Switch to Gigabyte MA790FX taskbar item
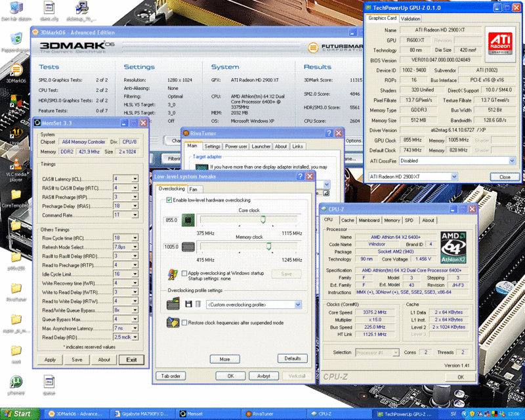This screenshot has height=420, width=525. [142, 414]
